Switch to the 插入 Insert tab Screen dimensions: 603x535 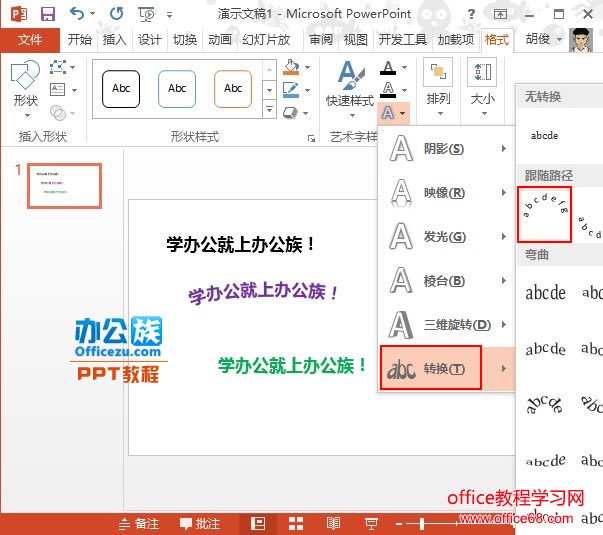(115, 39)
